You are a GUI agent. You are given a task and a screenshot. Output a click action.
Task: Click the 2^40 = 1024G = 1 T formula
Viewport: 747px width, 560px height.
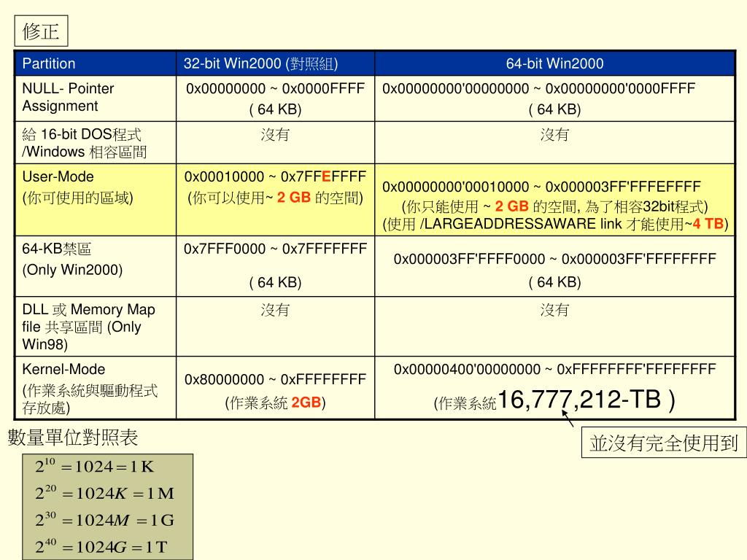pyautogui.click(x=101, y=546)
